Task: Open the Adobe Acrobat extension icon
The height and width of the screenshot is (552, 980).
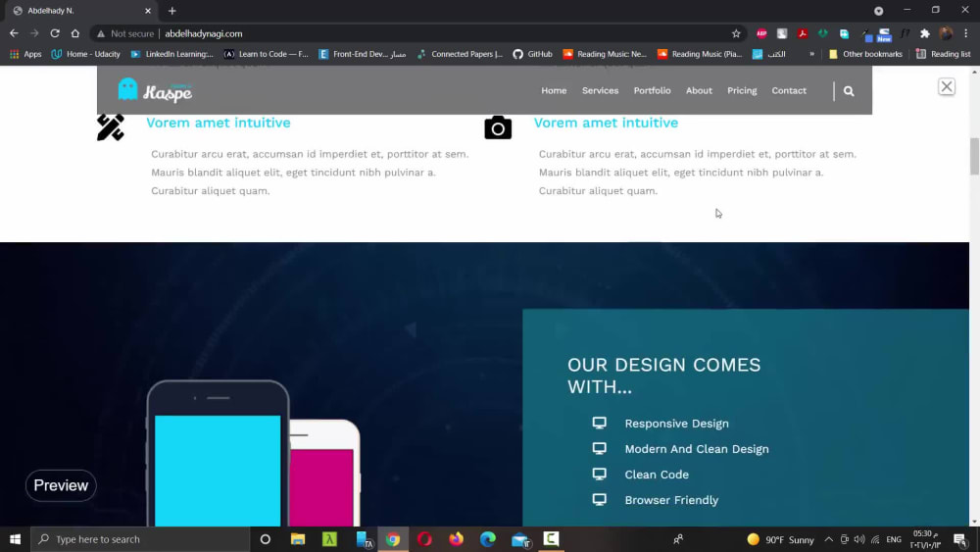Action: pyautogui.click(x=803, y=33)
